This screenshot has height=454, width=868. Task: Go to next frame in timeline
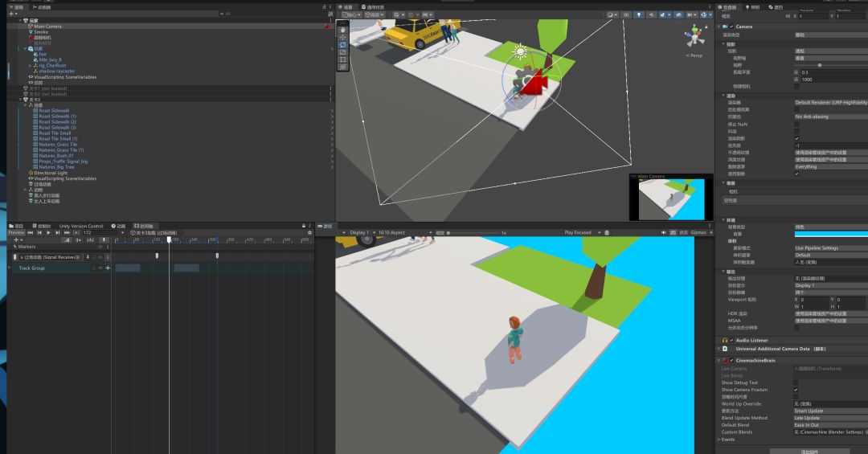(x=57, y=233)
